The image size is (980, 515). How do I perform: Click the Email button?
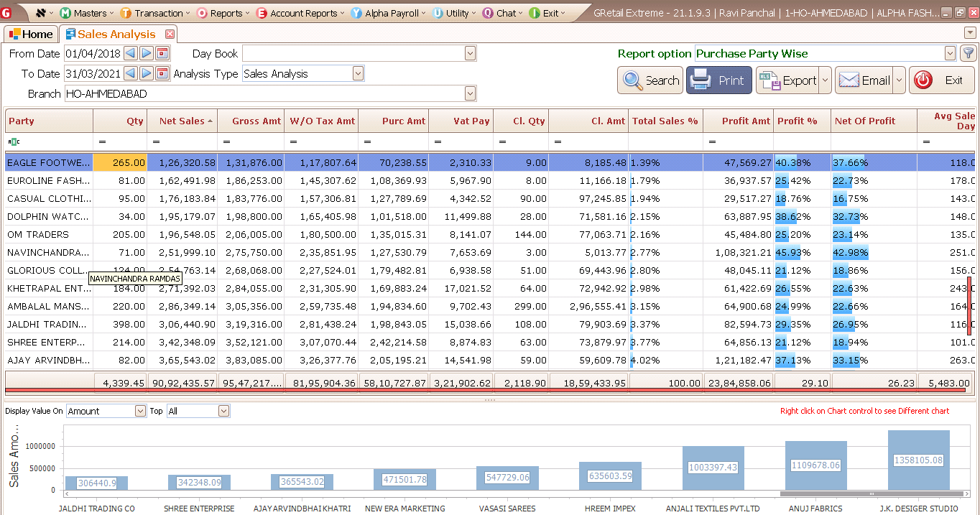pyautogui.click(x=864, y=80)
